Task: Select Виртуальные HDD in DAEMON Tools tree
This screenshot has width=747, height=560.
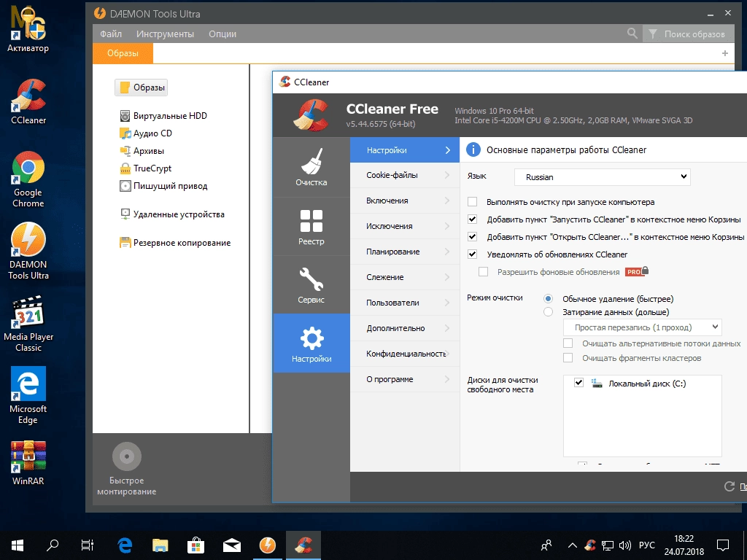Action: 163,116
